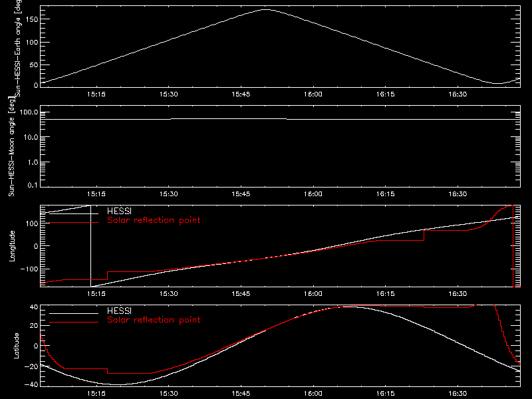Click the '40' tick on Latitude axis
The image size is (532, 399).
pos(34,307)
